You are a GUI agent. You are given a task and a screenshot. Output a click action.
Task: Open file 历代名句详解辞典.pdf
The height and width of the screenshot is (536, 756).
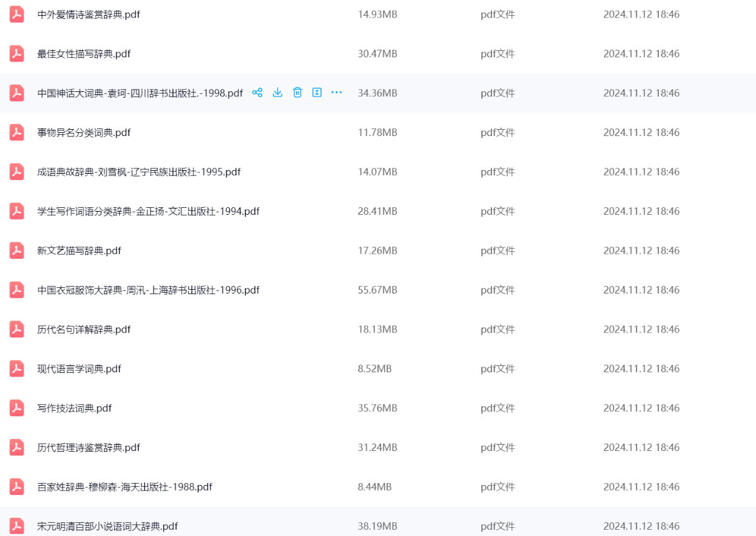tap(84, 329)
